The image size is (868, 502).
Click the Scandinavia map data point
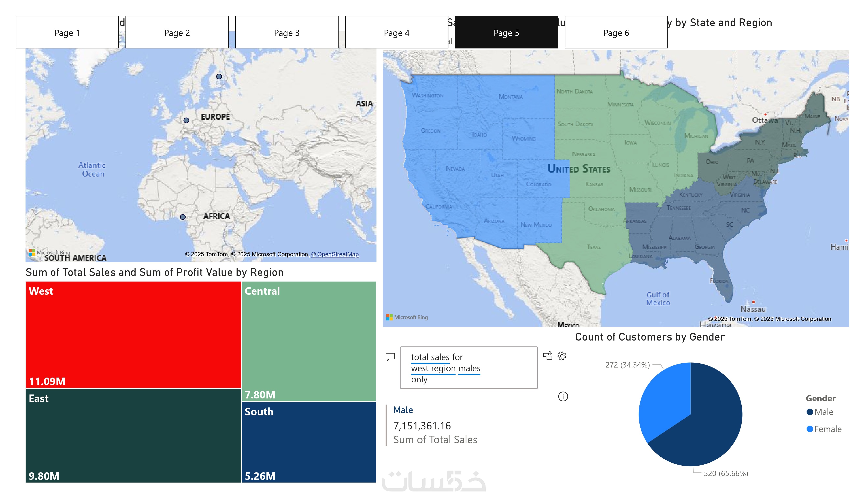pos(219,77)
